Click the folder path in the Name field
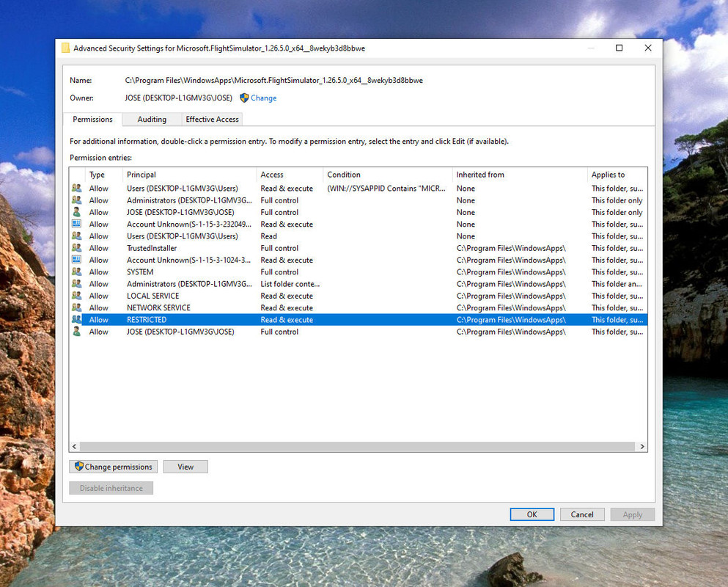 click(274, 81)
